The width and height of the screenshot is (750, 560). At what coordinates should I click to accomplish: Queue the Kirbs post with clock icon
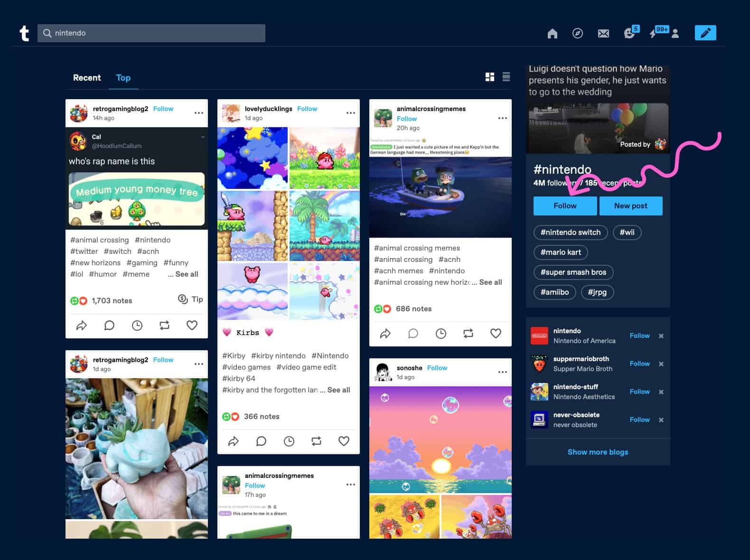(x=289, y=442)
